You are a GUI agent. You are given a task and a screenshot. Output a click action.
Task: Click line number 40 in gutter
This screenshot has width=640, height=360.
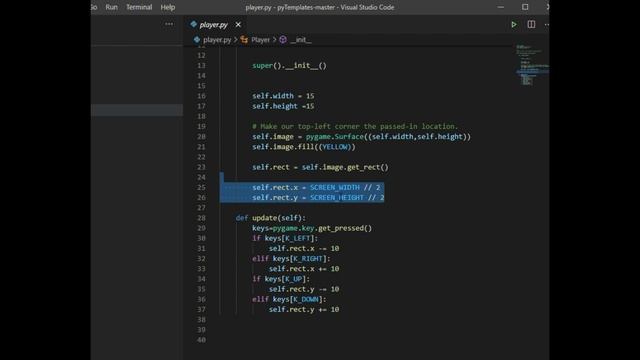pyautogui.click(x=201, y=340)
